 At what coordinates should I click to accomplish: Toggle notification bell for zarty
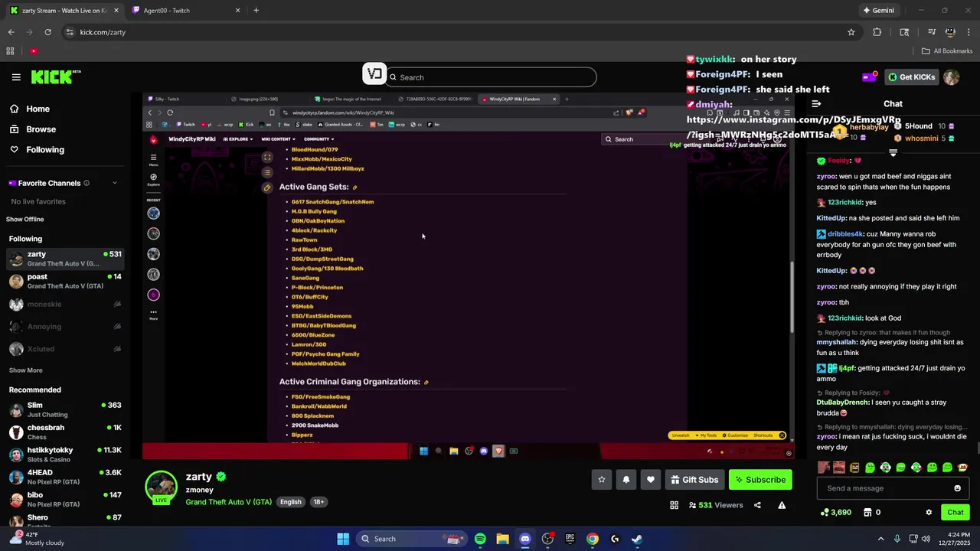(x=626, y=480)
